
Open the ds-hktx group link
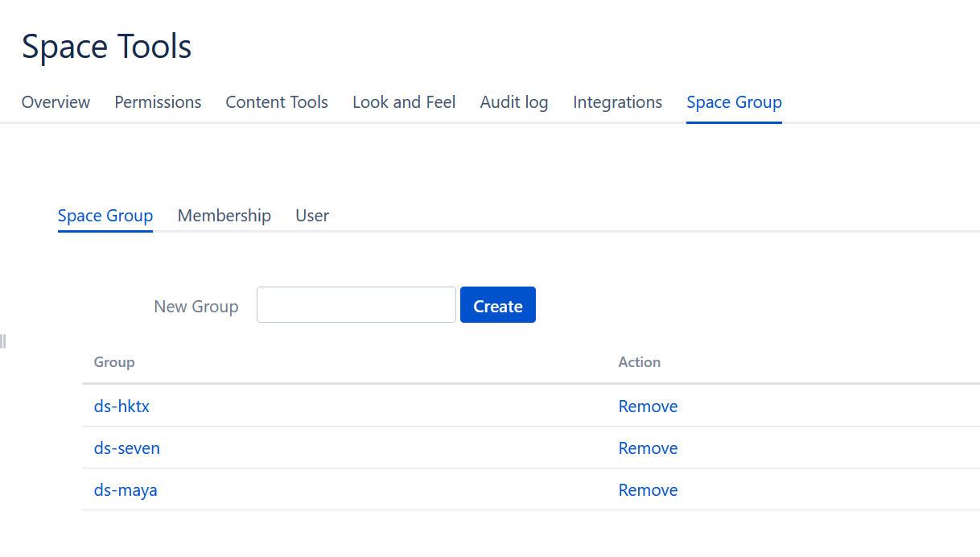click(121, 406)
